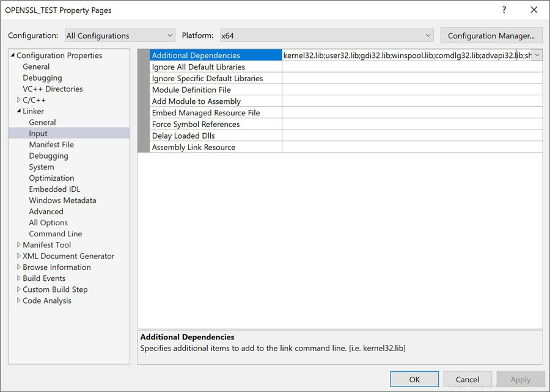Click the Delay Loaded Dlls value cell

pos(412,136)
